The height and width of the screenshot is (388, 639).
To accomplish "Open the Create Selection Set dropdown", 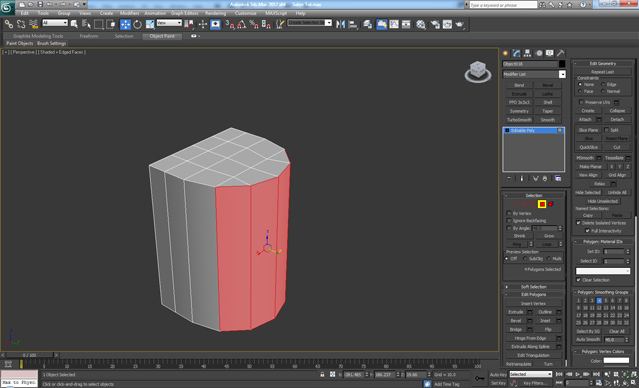I will (x=310, y=23).
